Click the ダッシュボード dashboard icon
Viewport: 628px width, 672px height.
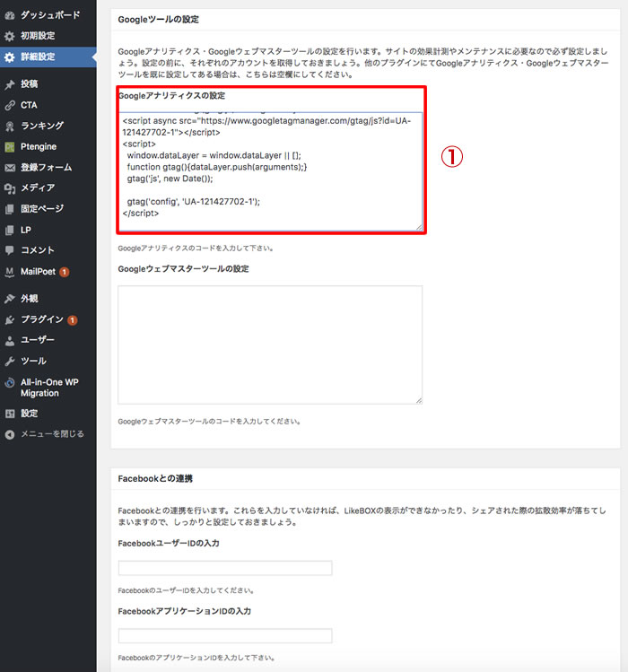[10, 15]
